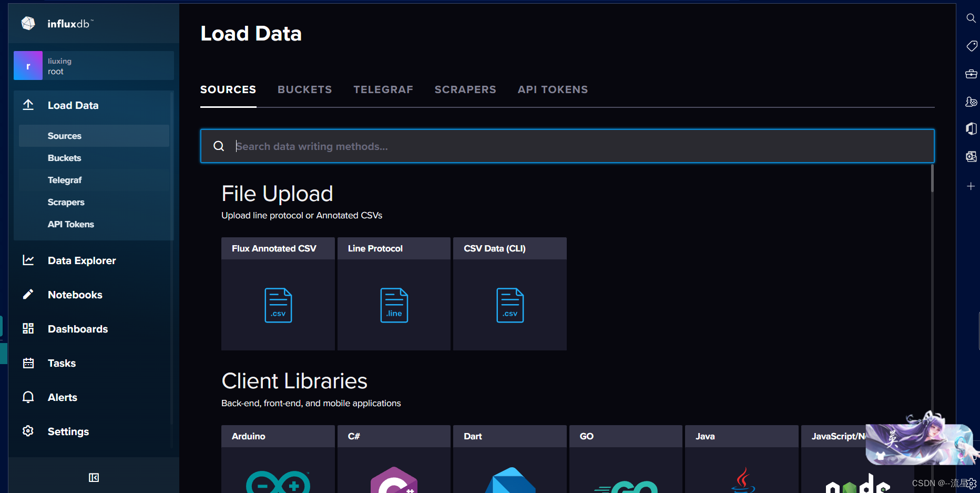The height and width of the screenshot is (493, 980).
Task: Click 'Upload line protocol or Annotated CSVs' text
Action: pyautogui.click(x=302, y=215)
